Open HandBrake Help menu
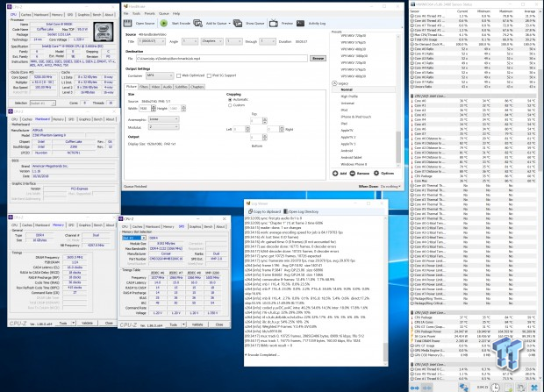 (x=176, y=13)
